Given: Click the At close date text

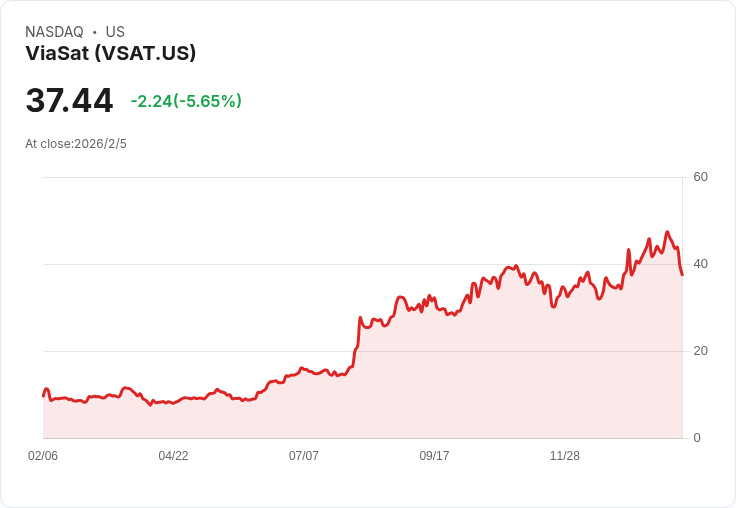Looking at the screenshot, I should point(76,144).
